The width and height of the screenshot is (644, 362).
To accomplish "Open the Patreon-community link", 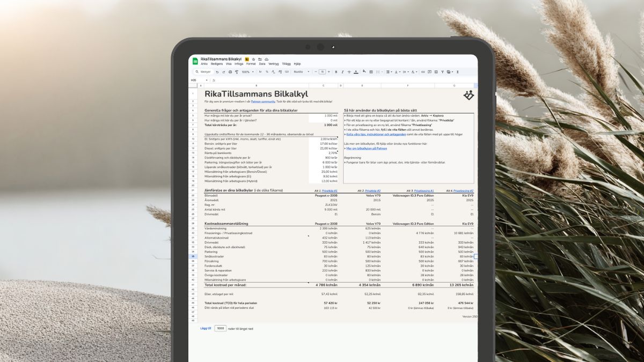I will click(x=263, y=101).
